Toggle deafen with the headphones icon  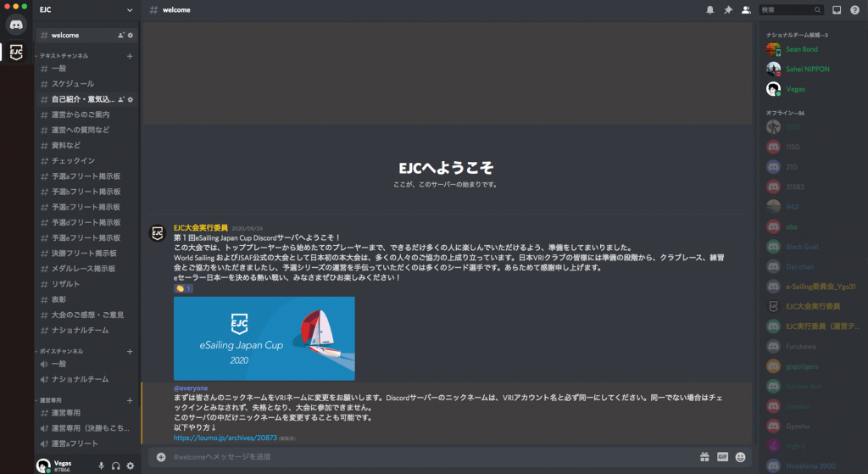[x=115, y=466]
